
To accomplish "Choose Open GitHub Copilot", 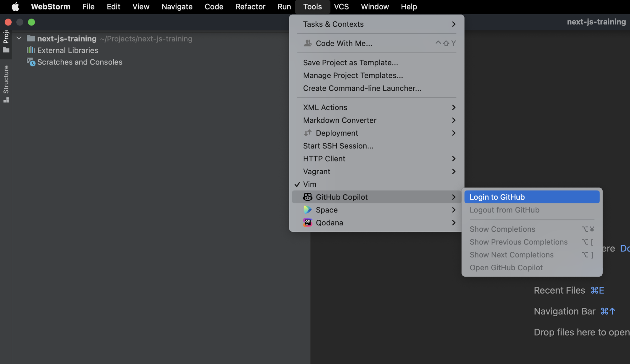I will [506, 267].
